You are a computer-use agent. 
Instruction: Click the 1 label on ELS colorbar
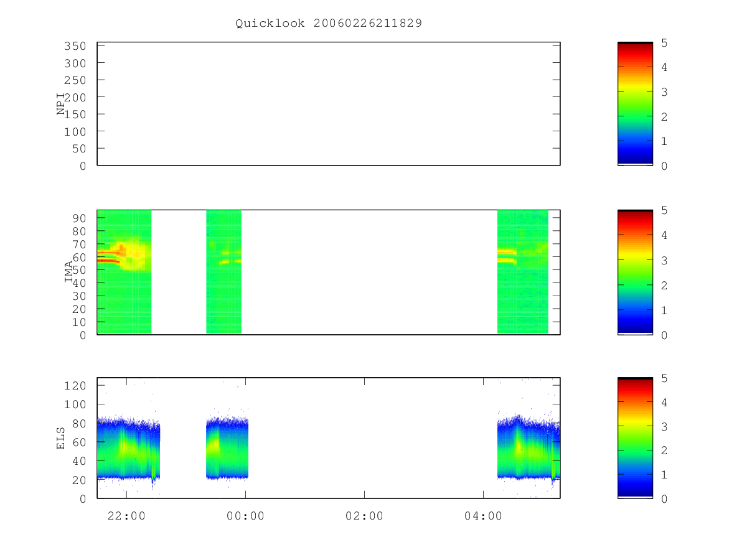coord(664,475)
